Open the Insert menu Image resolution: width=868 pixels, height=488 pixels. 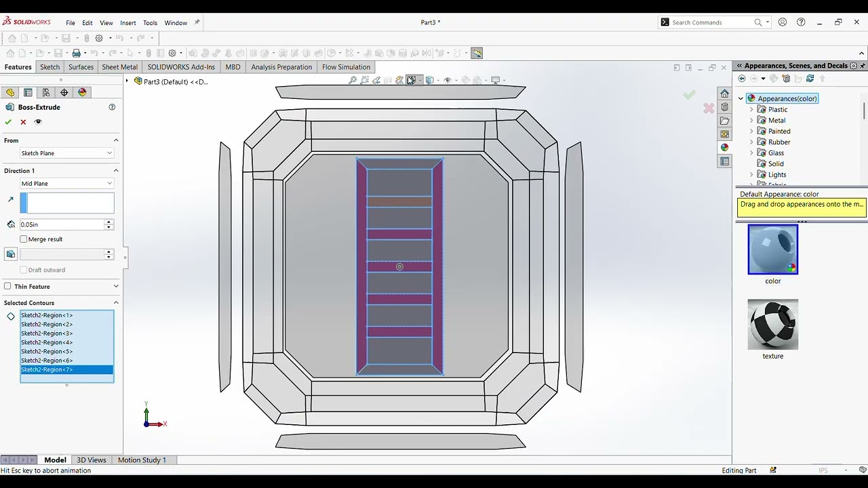click(x=128, y=22)
